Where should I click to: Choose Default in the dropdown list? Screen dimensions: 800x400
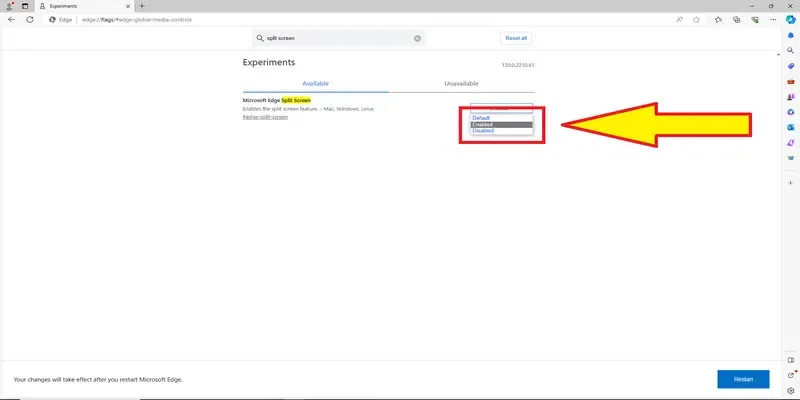click(x=502, y=118)
